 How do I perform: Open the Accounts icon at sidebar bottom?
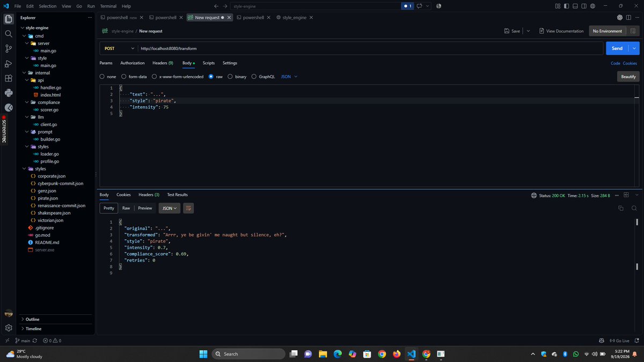9,314
